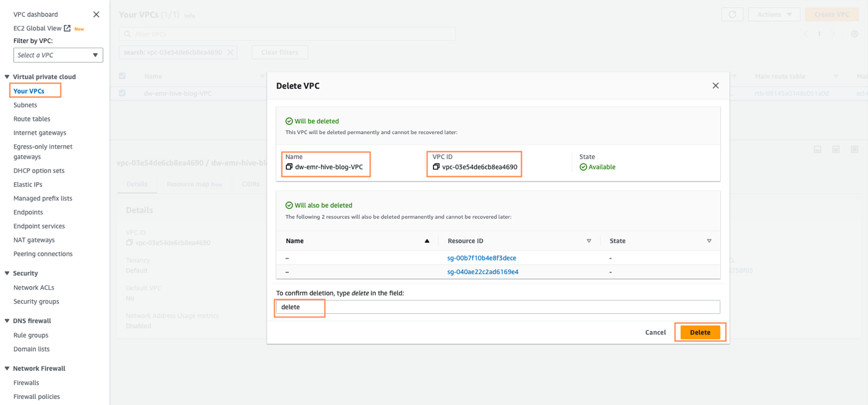Image resolution: width=868 pixels, height=405 pixels.
Task: Clear the search filter chip X
Action: click(x=230, y=52)
